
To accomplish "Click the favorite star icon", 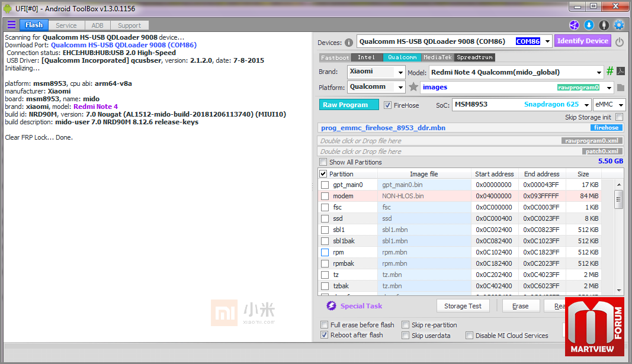I will 413,87.
